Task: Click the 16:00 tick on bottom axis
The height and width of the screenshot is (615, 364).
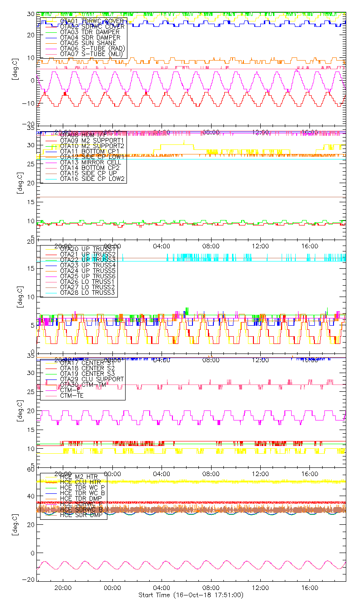Action: (x=310, y=588)
